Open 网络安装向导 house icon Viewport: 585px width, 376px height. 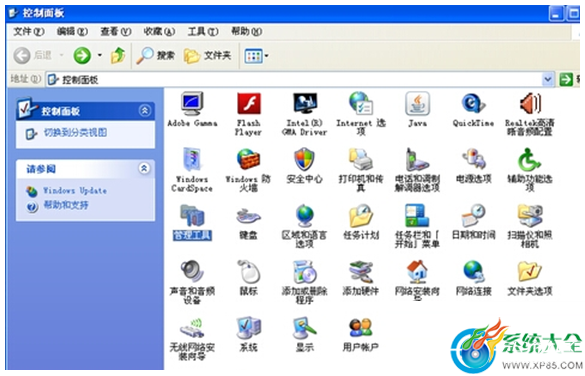pos(417,272)
